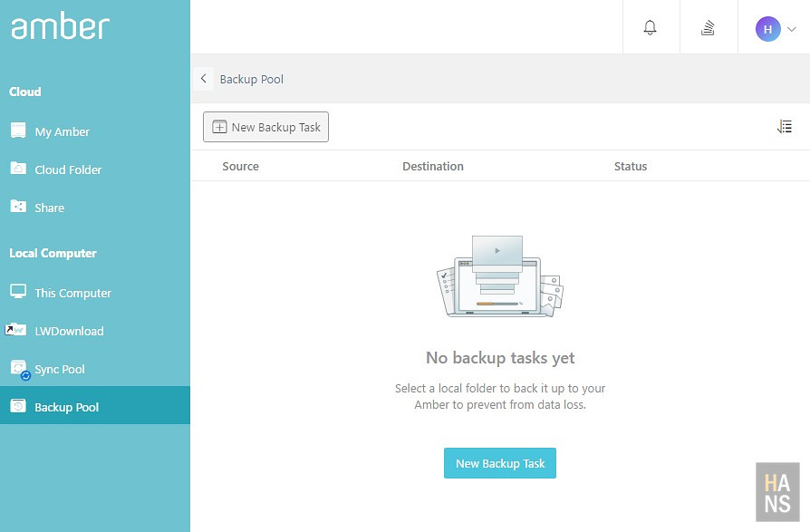
Task: Click the Sync Pool icon
Action: tap(20, 369)
